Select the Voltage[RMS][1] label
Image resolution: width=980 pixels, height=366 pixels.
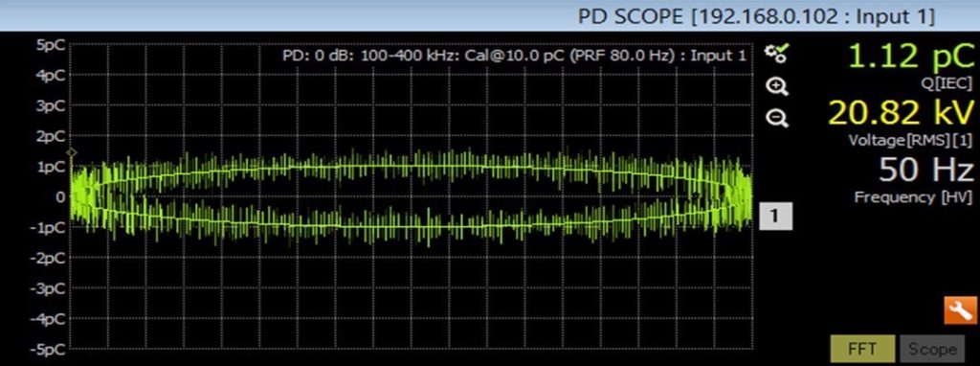(x=910, y=141)
